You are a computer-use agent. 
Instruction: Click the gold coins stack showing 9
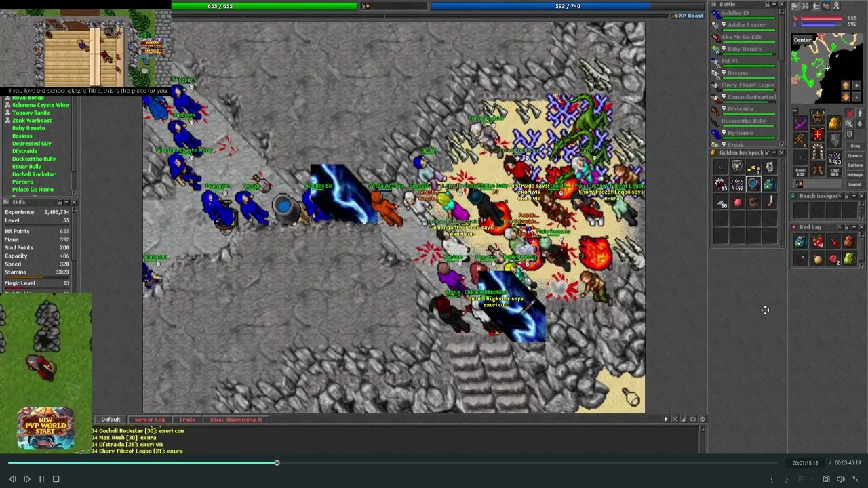point(753,167)
